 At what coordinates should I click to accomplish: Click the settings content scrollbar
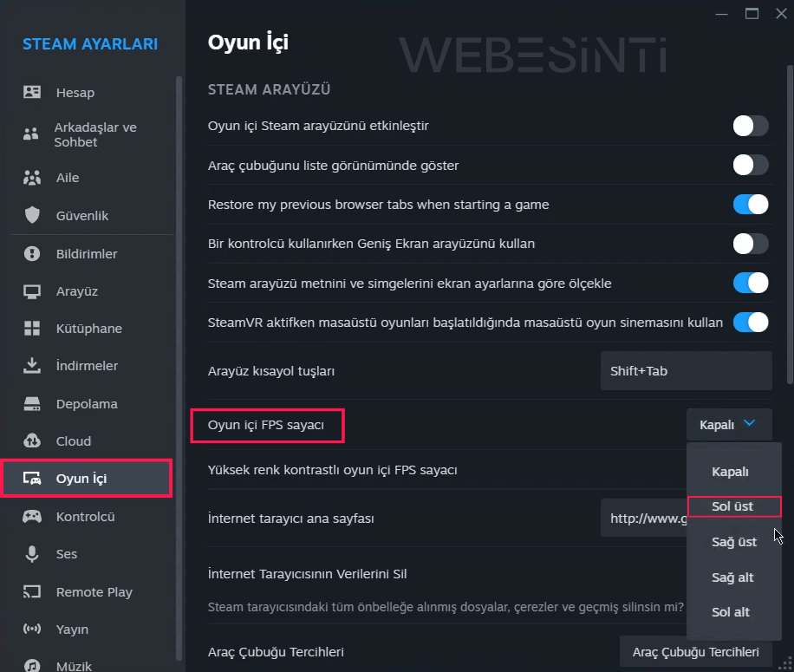pos(790,225)
